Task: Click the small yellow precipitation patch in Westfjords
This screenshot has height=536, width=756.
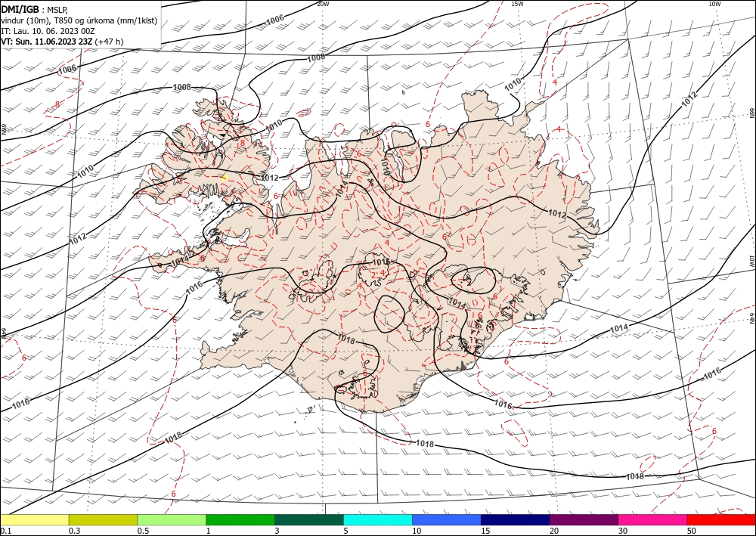Action: [225, 178]
